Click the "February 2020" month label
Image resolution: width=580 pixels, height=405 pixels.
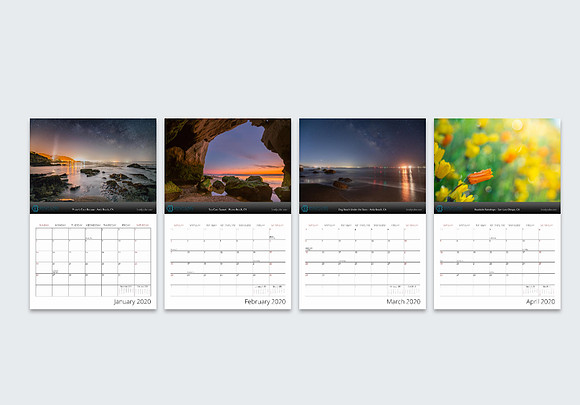(265, 301)
